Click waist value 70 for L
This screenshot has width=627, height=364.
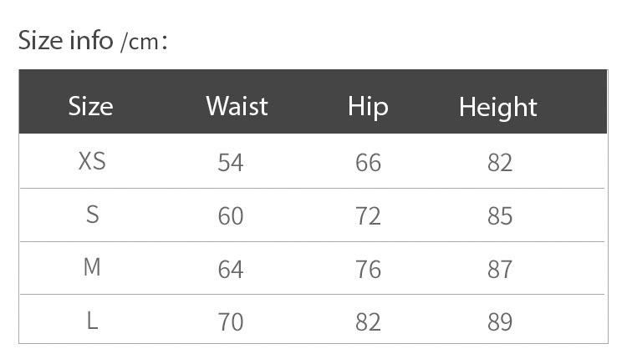point(231,322)
